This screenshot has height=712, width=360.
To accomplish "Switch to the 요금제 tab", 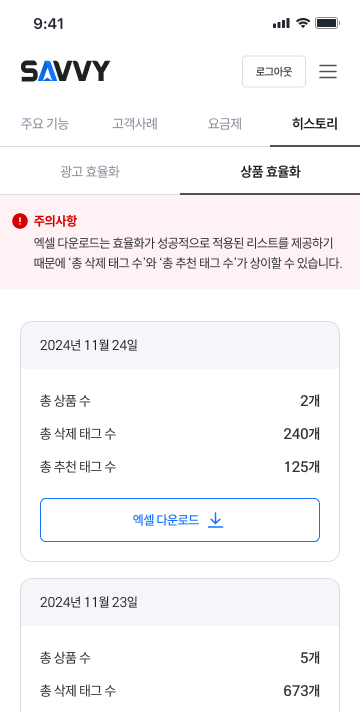I will [x=225, y=124].
